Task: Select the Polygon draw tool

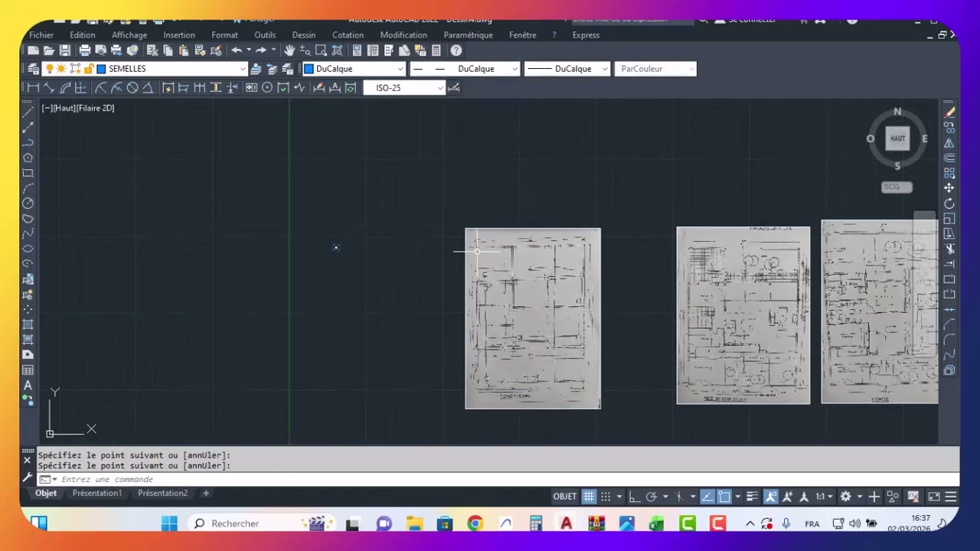Action: point(28,158)
